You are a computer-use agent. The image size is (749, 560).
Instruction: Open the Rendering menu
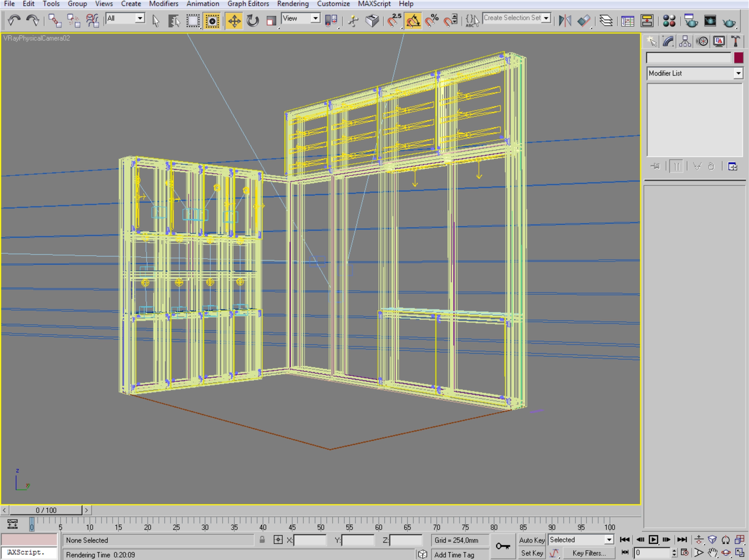pos(293,4)
